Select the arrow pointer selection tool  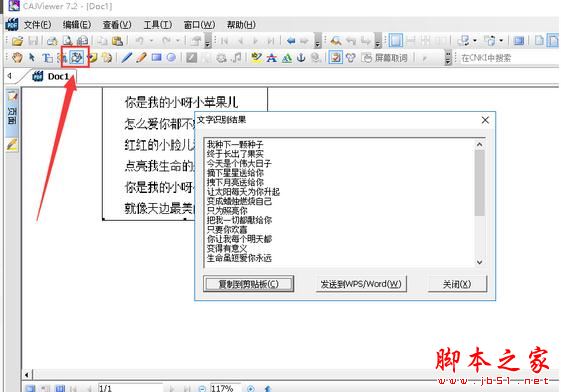[x=32, y=58]
